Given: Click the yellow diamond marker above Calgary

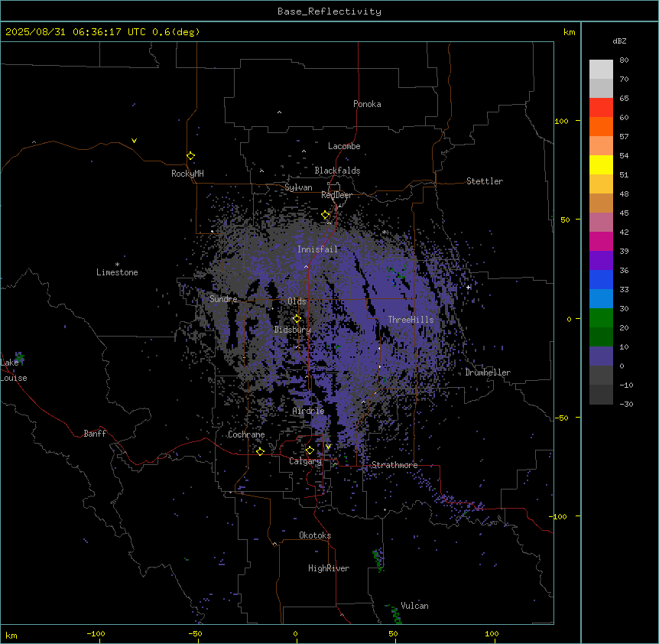Looking at the screenshot, I should coord(310,450).
